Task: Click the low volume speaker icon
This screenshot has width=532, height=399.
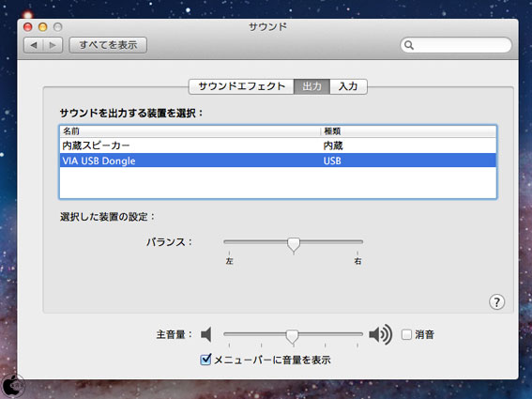Action: pos(205,334)
